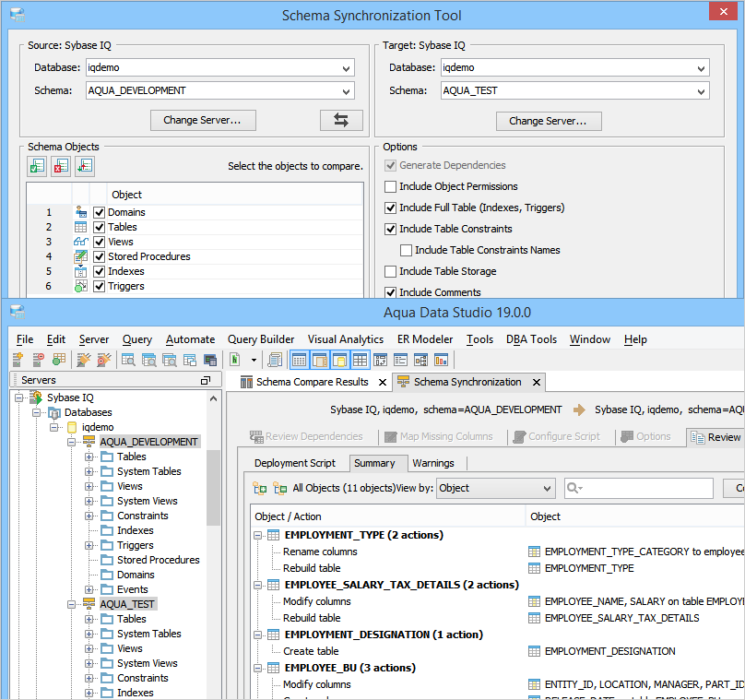Switch to the Warnings tab

[x=432, y=463]
